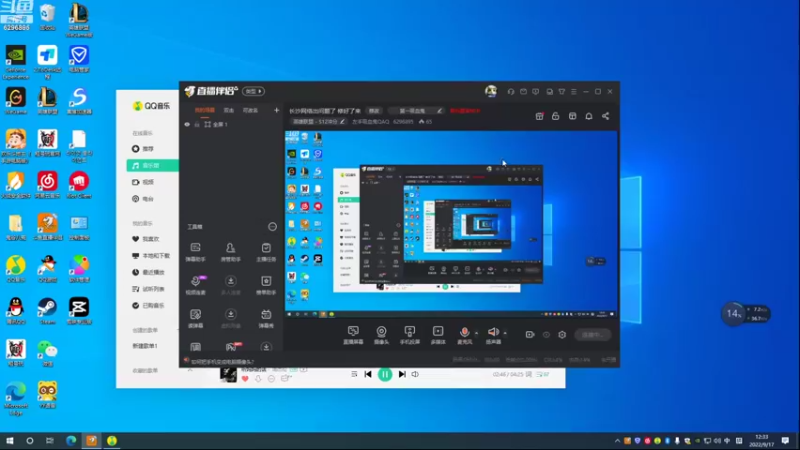The image size is (800, 450).
Task: Open the current song album cover in QQ Music
Action: [x=228, y=374]
